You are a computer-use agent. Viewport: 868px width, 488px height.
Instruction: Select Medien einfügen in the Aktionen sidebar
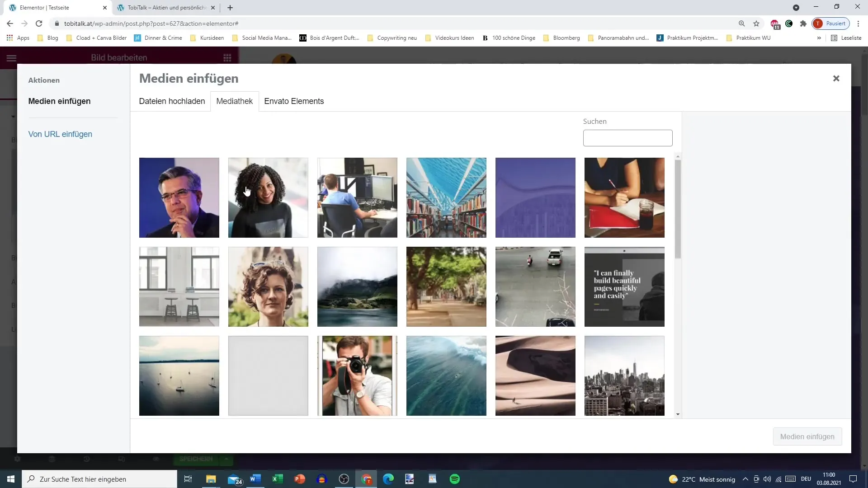tap(59, 101)
